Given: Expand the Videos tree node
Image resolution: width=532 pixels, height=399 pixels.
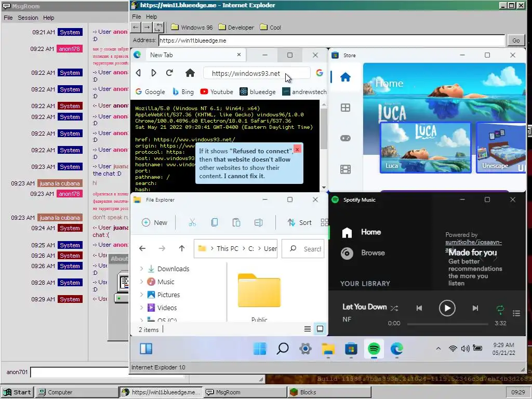Looking at the screenshot, I should click(141, 308).
